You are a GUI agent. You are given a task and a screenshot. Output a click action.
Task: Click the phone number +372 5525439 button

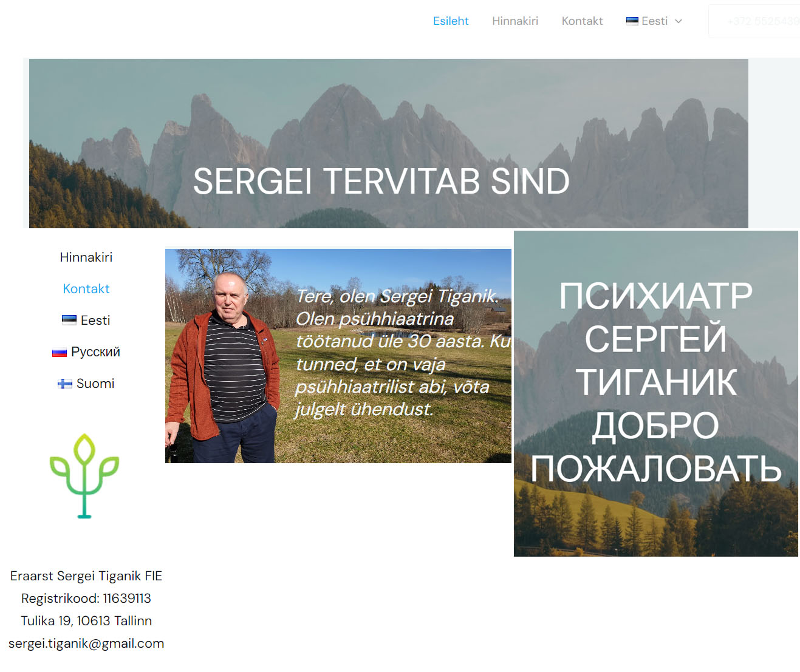(x=762, y=21)
